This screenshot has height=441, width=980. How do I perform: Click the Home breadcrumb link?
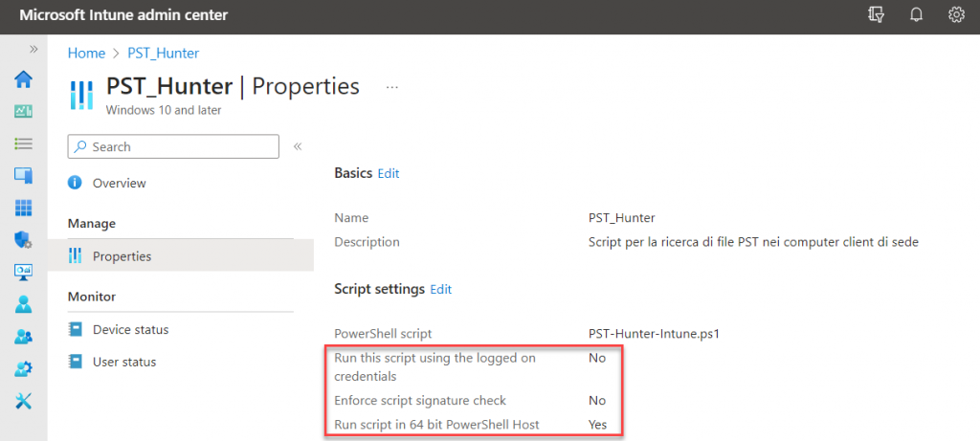coord(86,54)
